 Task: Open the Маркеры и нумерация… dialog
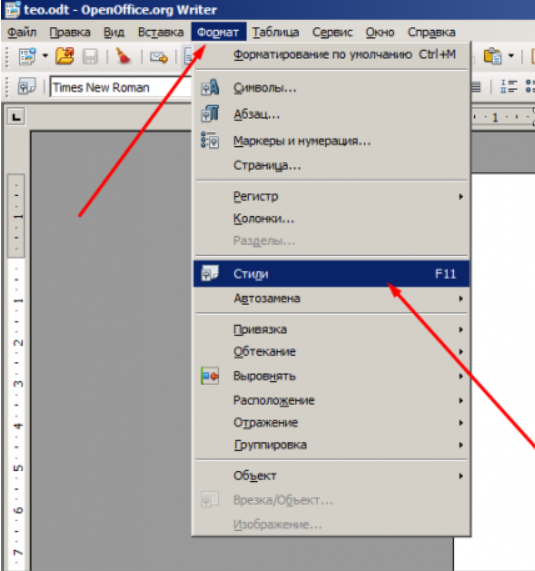point(331,141)
